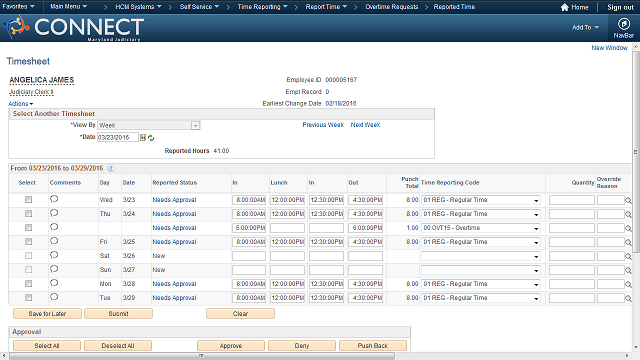Open the Favorites menu

18,7
